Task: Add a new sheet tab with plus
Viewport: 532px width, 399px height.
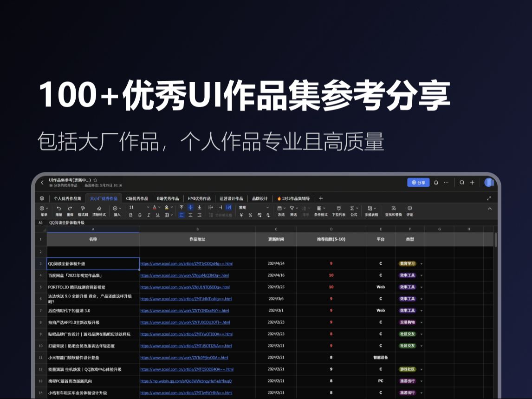Action: click(x=321, y=198)
